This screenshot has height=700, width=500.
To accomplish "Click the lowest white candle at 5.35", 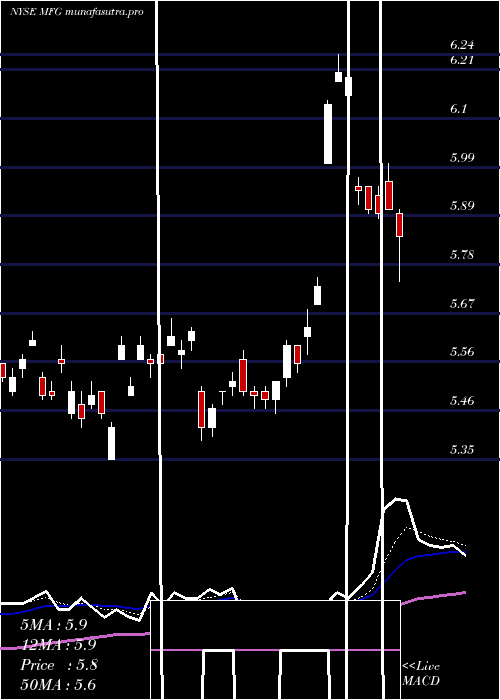I will pos(111,443).
